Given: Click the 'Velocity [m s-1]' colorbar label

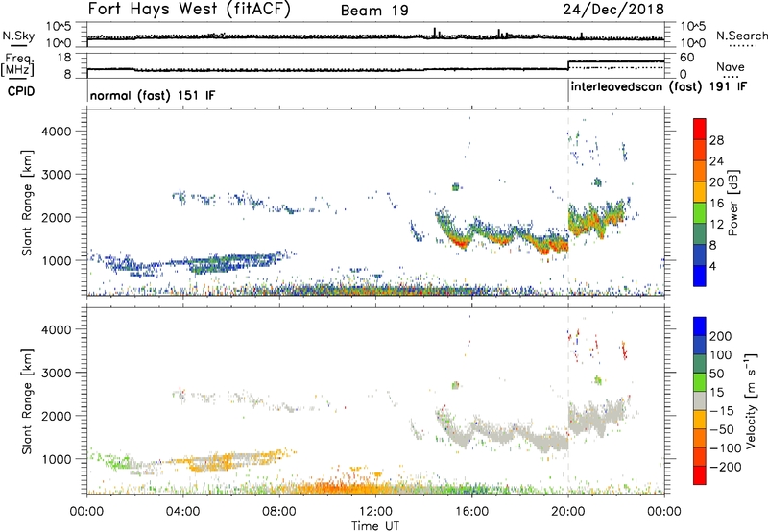Looking at the screenshot, I should (752, 400).
